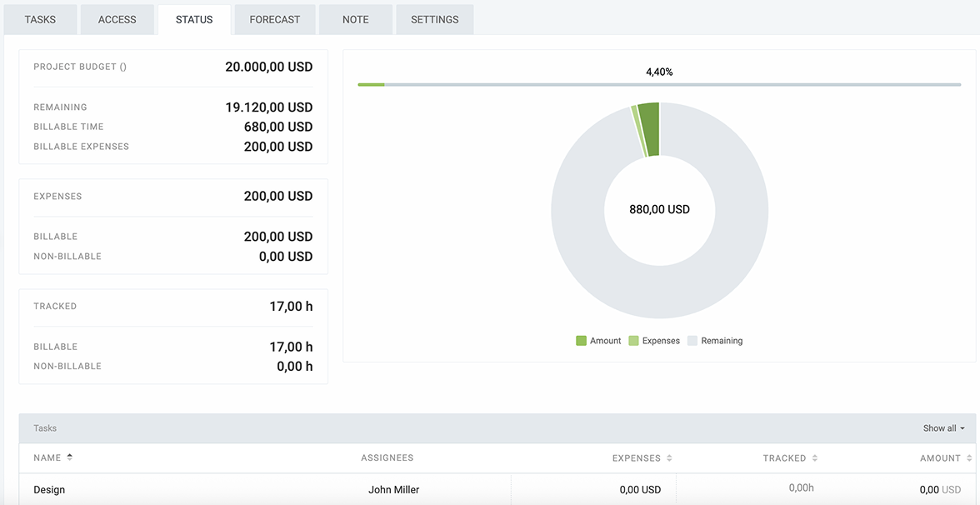Open the Note tab
The height and width of the screenshot is (505, 980).
[x=355, y=19]
